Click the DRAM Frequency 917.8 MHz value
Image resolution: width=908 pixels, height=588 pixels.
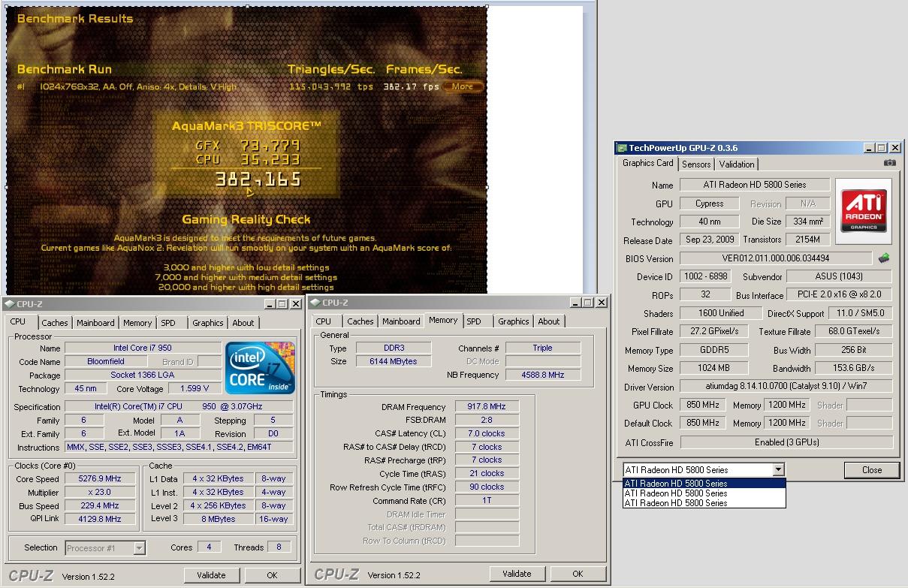[x=487, y=406]
